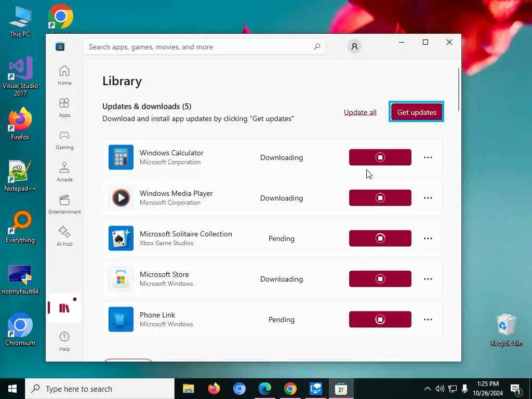
Task: Click the Updates & downloads (5) heading
Action: pyautogui.click(x=147, y=106)
